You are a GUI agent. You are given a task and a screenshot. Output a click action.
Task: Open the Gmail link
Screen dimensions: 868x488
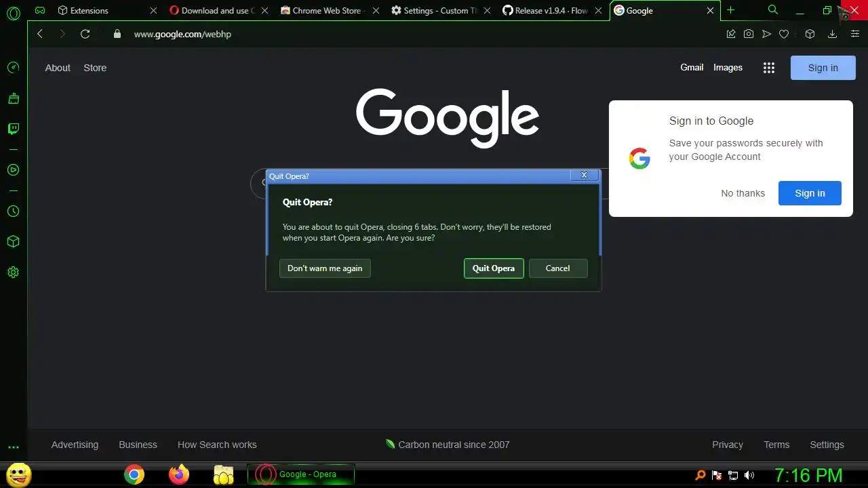pos(692,67)
